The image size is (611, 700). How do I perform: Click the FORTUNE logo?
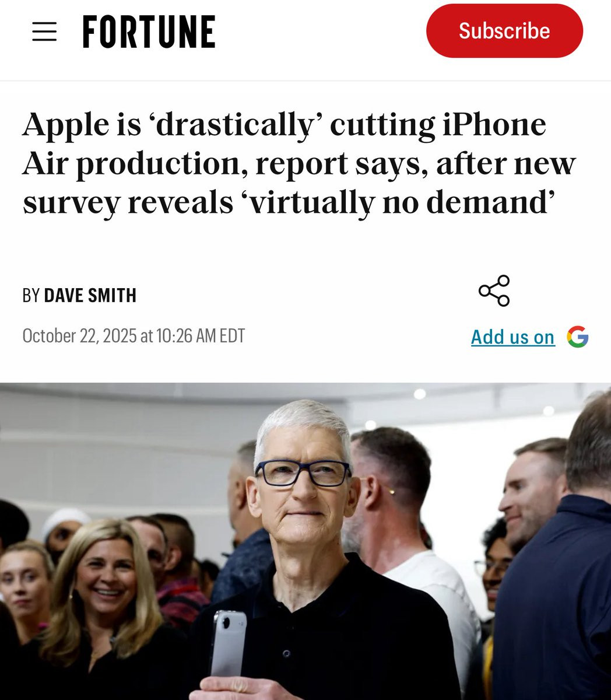coord(149,32)
